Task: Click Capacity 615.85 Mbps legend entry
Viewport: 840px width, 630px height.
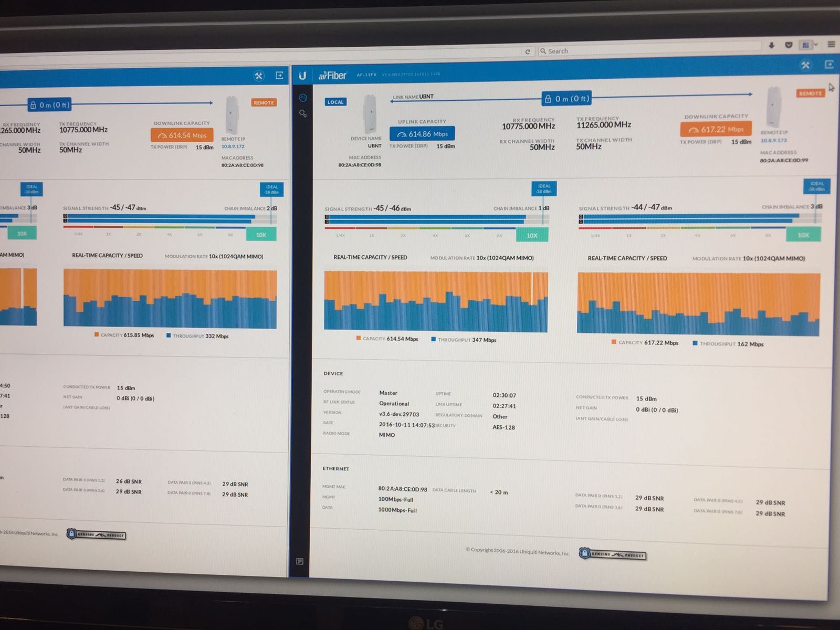Action: [x=124, y=335]
